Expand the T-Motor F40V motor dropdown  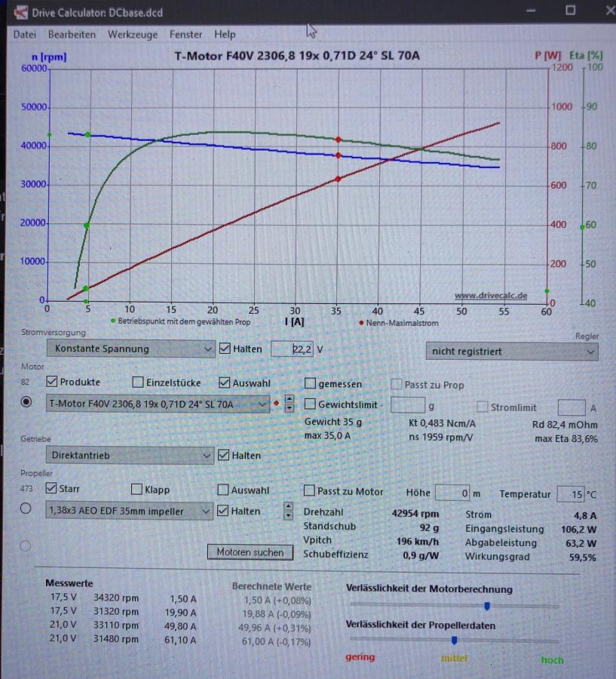pyautogui.click(x=158, y=404)
